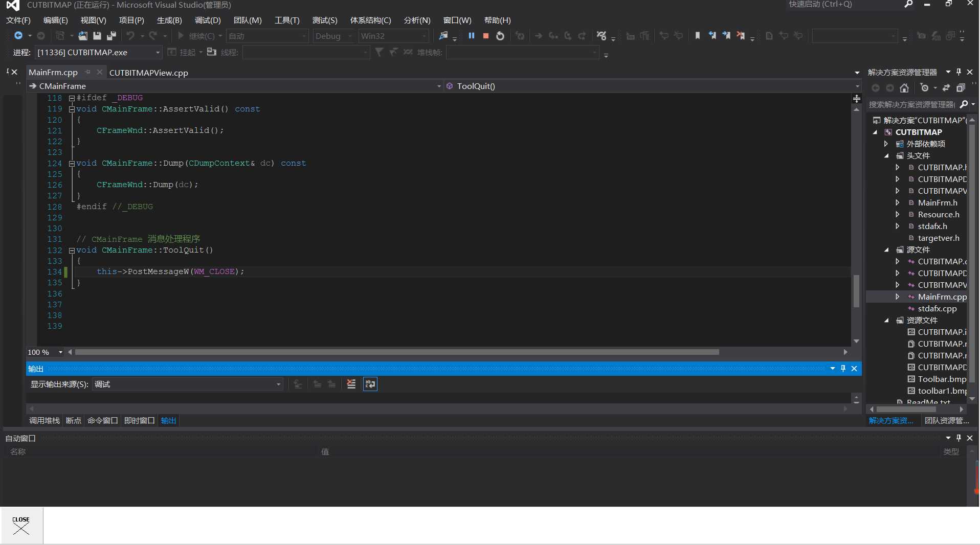Collapse the 资源文件 folder
The width and height of the screenshot is (980, 545).
point(887,320)
